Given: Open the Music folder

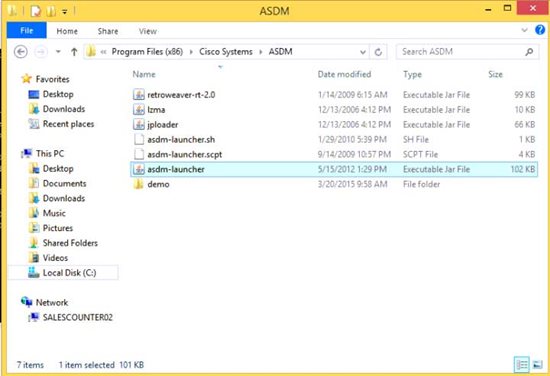Looking at the screenshot, I should pos(54,213).
